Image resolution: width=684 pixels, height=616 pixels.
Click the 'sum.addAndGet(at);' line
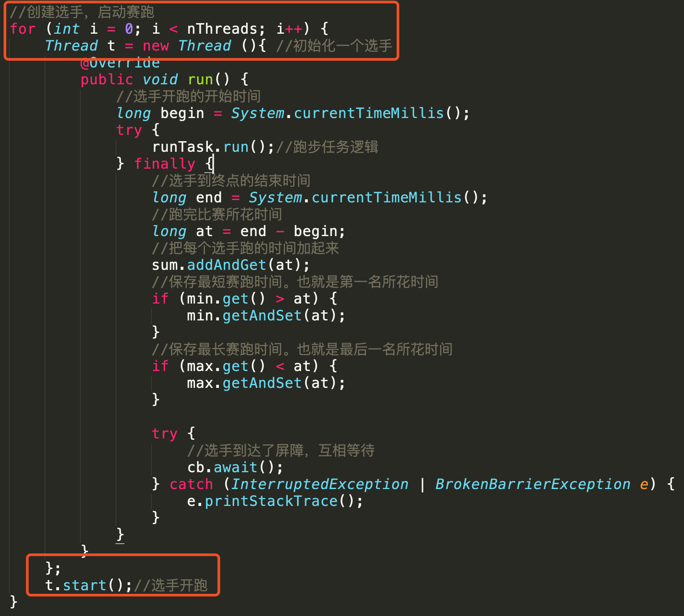[231, 265]
